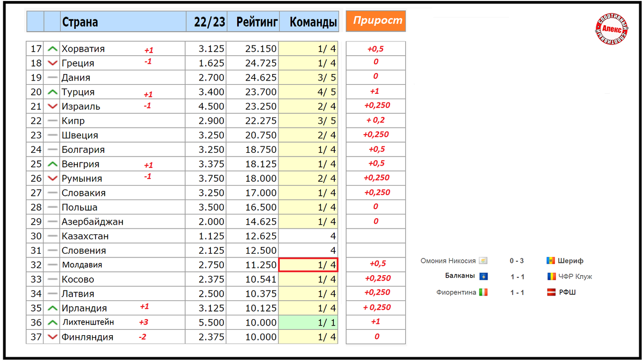Click the Страна column header
The width and height of the screenshot is (644, 362).
point(122,22)
